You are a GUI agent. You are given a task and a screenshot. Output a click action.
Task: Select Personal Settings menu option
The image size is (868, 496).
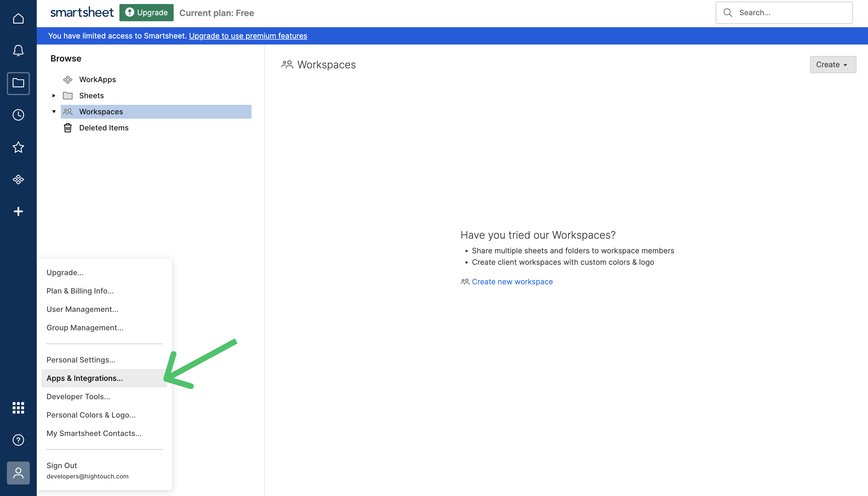tap(81, 360)
